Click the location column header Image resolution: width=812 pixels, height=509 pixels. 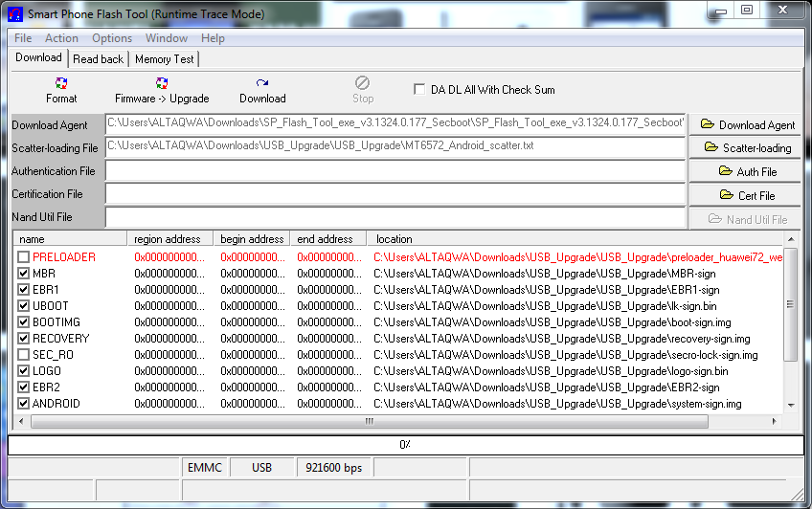pyautogui.click(x=575, y=239)
